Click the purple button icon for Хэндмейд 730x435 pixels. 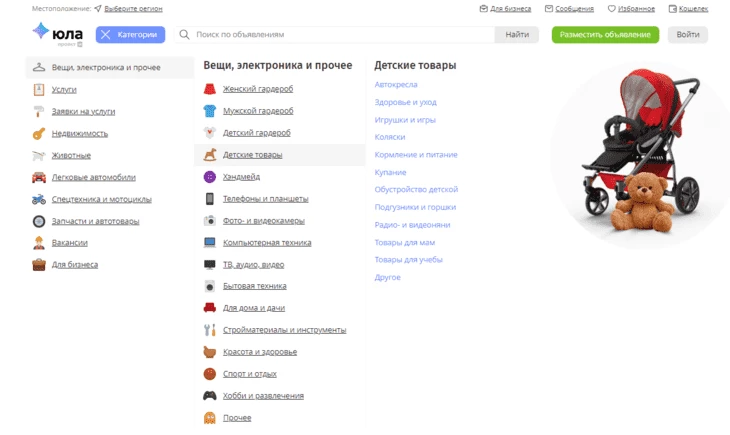(210, 177)
